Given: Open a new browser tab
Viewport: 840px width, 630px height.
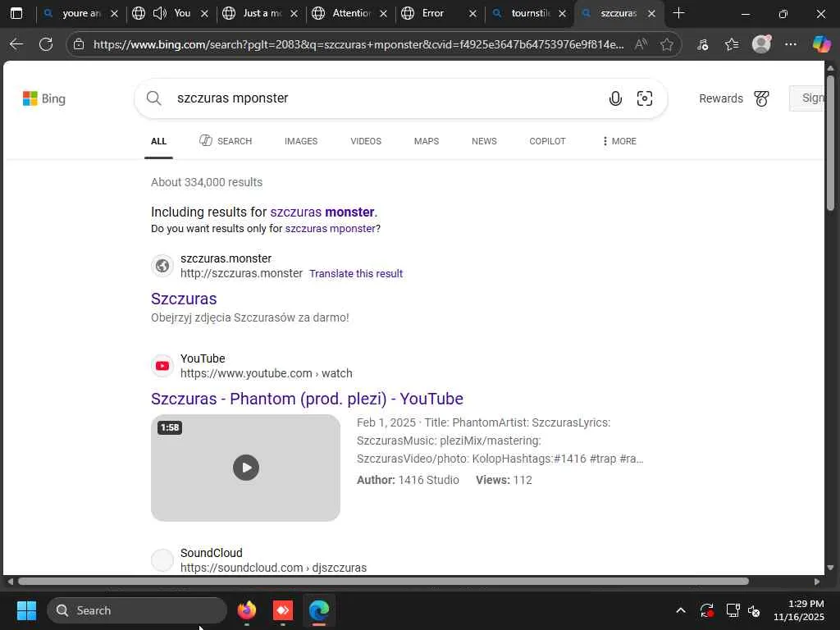Looking at the screenshot, I should point(678,13).
